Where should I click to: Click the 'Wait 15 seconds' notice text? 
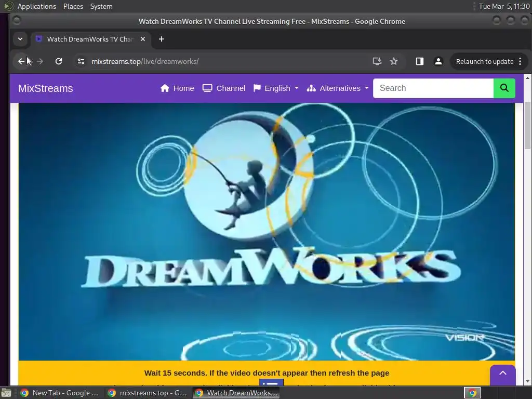pos(267,373)
